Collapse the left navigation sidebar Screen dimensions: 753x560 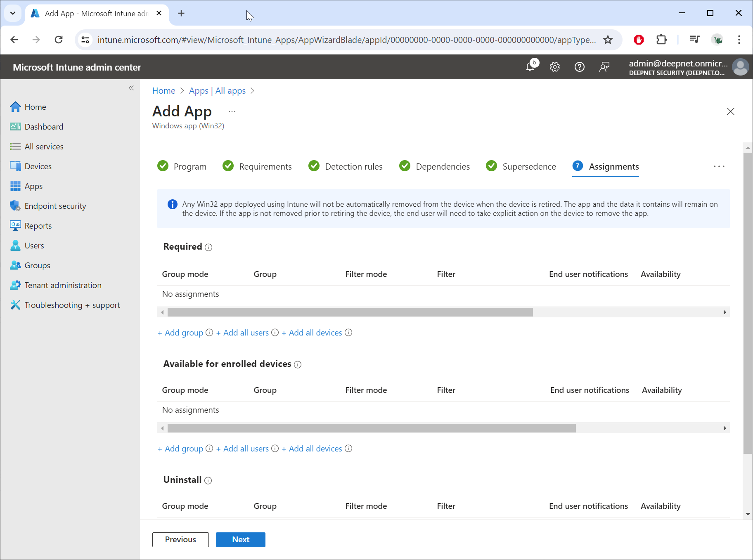pos(131,88)
